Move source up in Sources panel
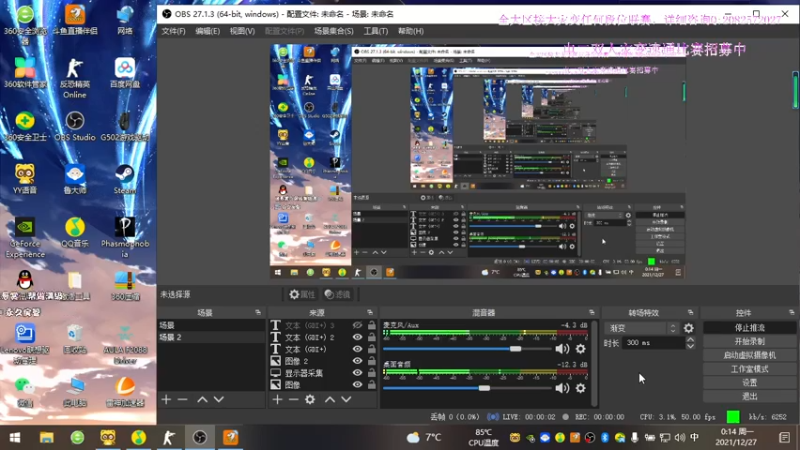Screen dimensions: 800x450 point(330,399)
